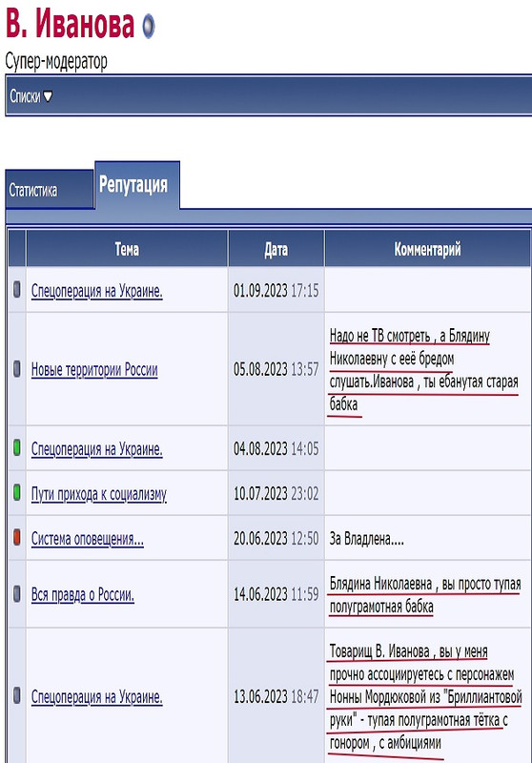Click the Комментарий column header
Viewport: 532px width, 763px height.
click(427, 249)
